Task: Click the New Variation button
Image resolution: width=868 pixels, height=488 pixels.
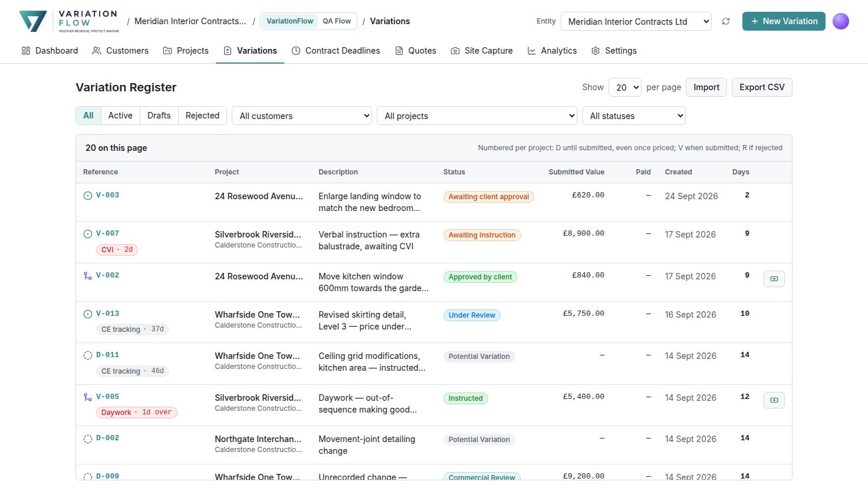Action: pos(784,21)
